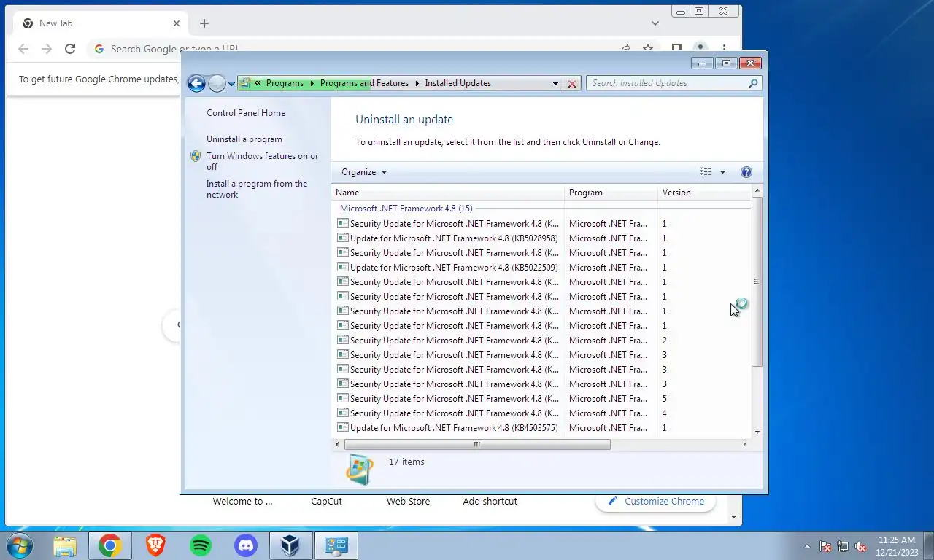Click Chrome's back arrow
The height and width of the screenshot is (560, 934).
23,49
